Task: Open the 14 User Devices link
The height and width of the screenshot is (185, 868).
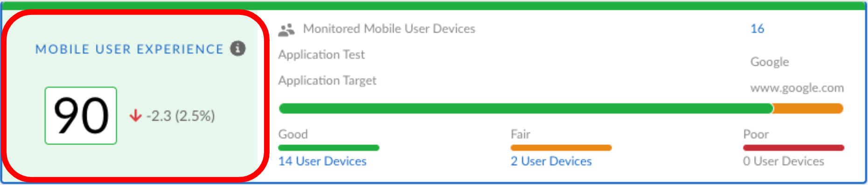Action: (x=322, y=161)
